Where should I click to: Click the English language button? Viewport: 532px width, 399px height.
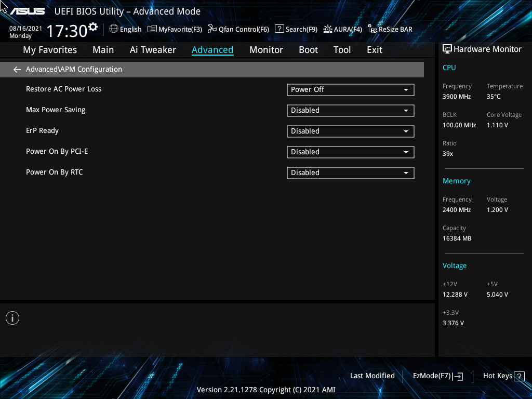(130, 29)
